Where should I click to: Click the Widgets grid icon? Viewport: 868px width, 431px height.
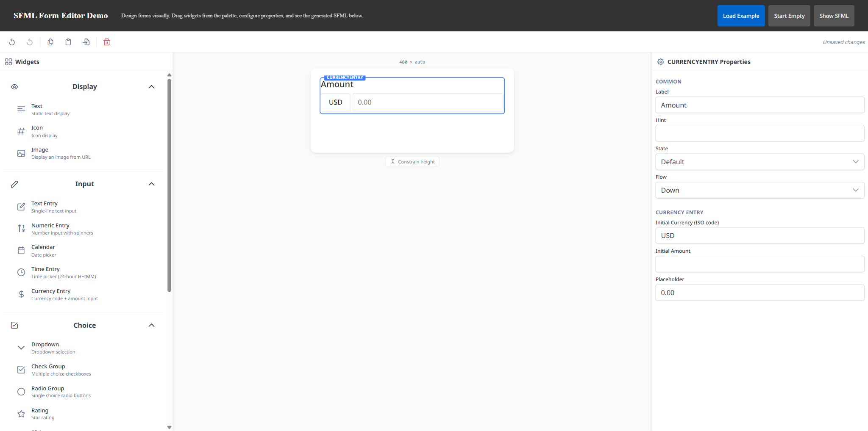coord(8,62)
